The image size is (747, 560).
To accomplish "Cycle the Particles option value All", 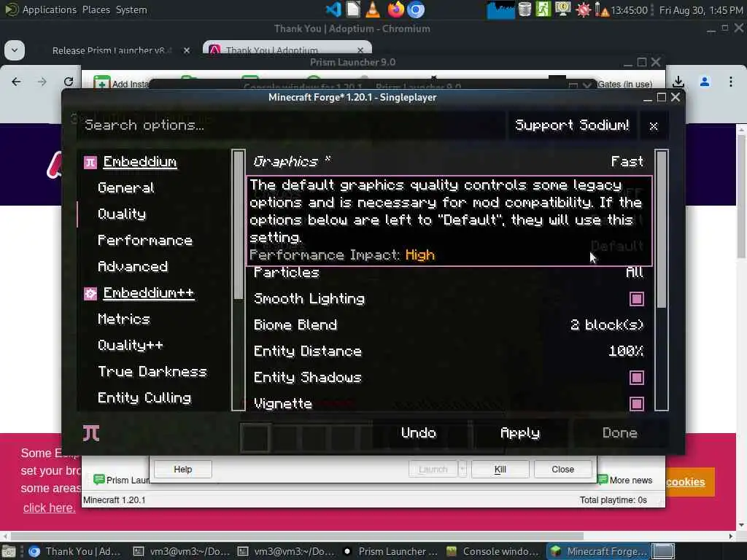I will click(634, 273).
